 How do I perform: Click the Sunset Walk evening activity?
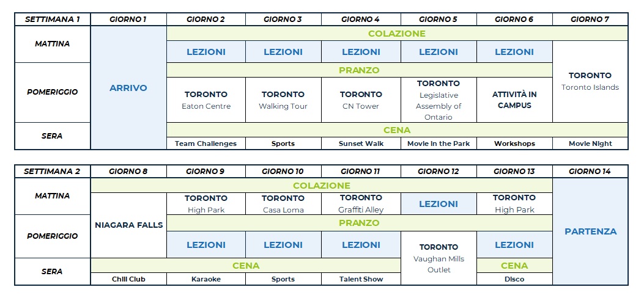[361, 144]
